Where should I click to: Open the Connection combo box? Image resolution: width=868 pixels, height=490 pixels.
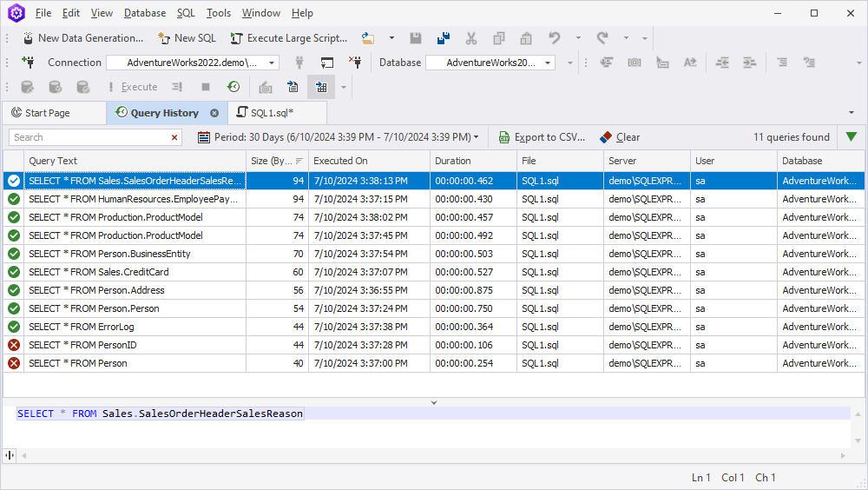[193, 63]
